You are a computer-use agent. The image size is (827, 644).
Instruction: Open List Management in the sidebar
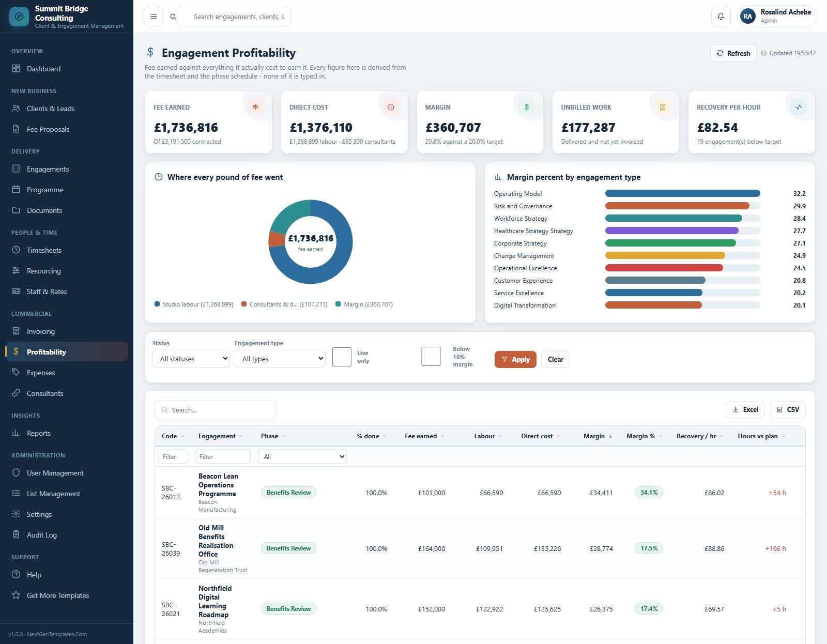coord(67,494)
